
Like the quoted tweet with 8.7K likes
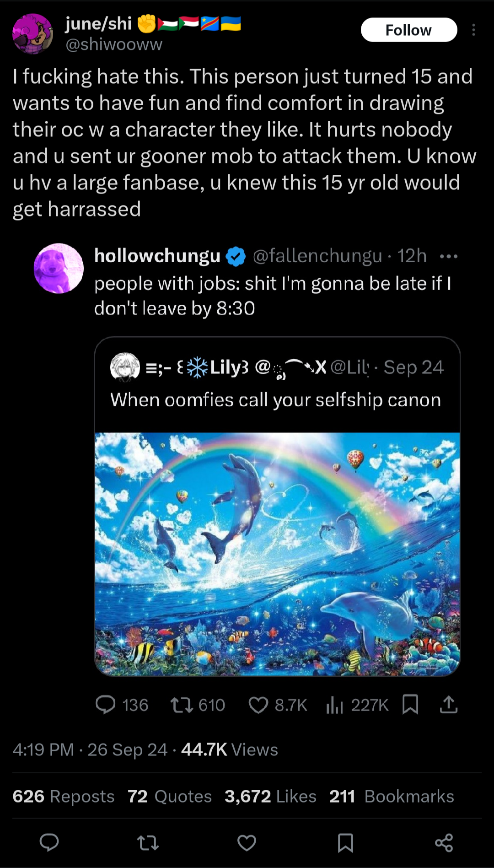tap(258, 705)
